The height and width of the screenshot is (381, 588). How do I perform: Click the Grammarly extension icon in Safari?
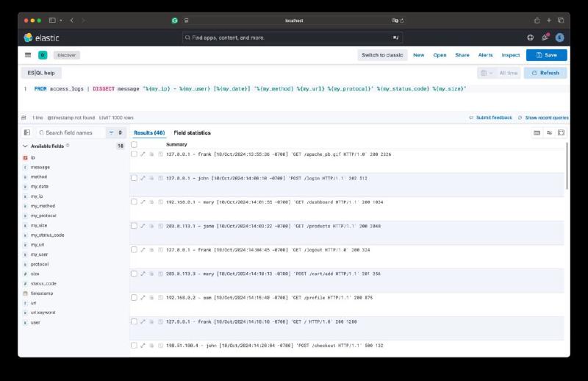(174, 21)
